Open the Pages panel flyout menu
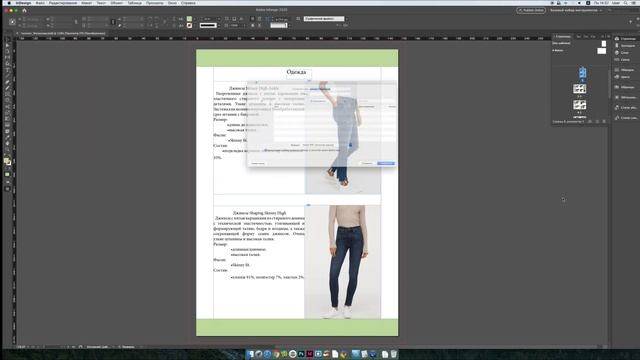The height and width of the screenshot is (360, 640). (x=608, y=37)
